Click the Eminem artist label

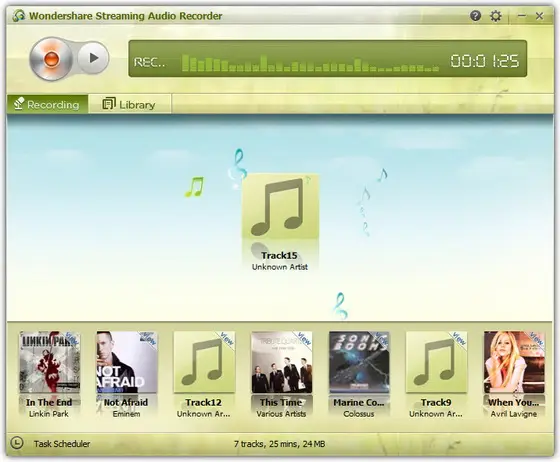(126, 414)
